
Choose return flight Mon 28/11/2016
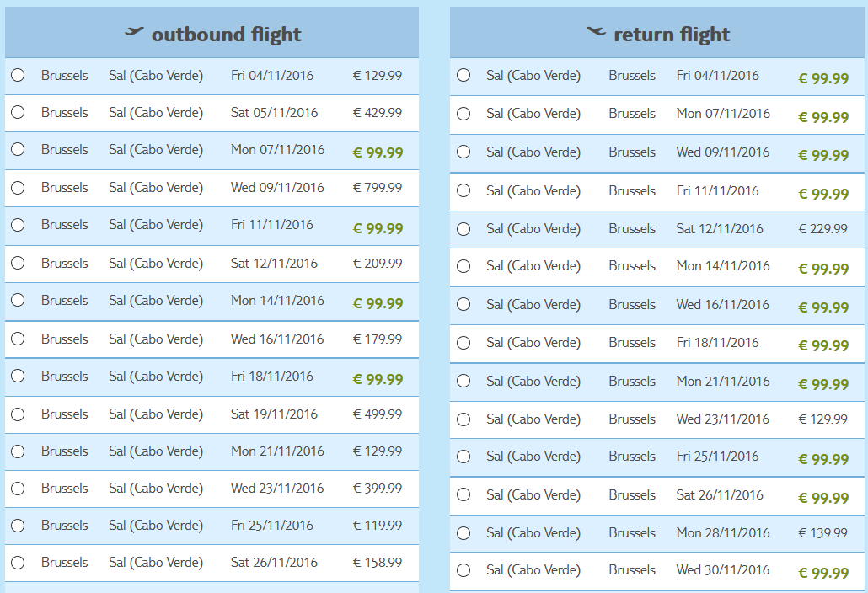[463, 532]
